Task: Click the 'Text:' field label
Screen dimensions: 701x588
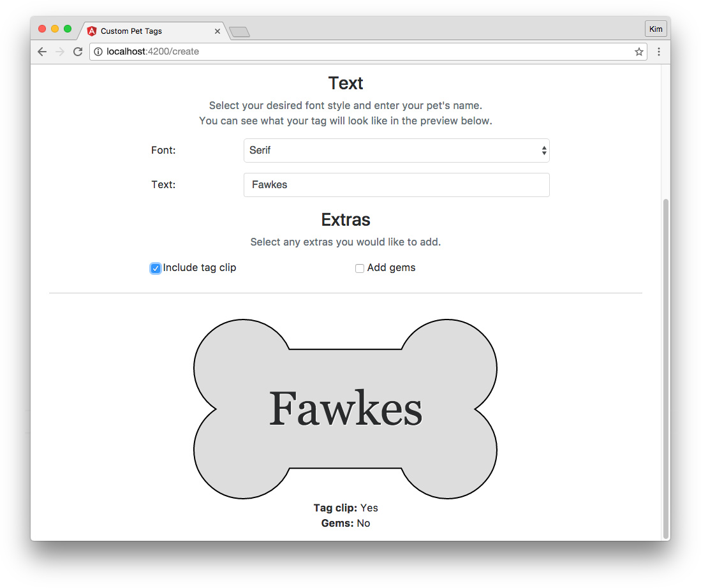Action: (x=163, y=185)
